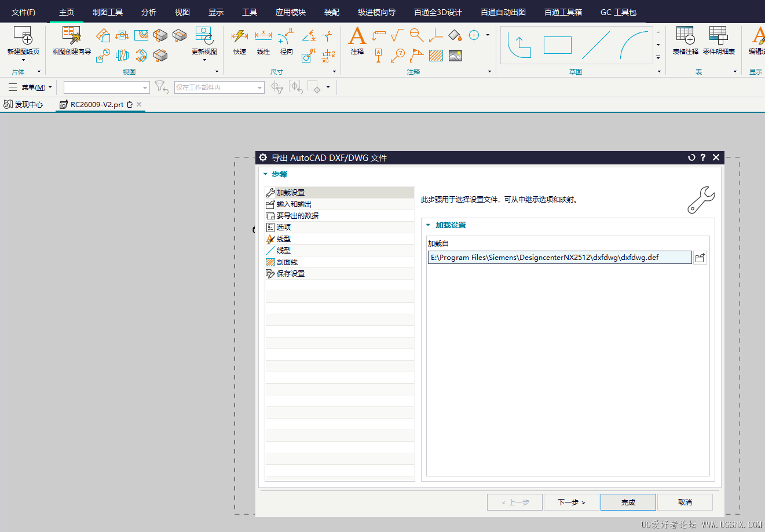
Task: Click the Detail View icon in view group
Action: tap(103, 56)
